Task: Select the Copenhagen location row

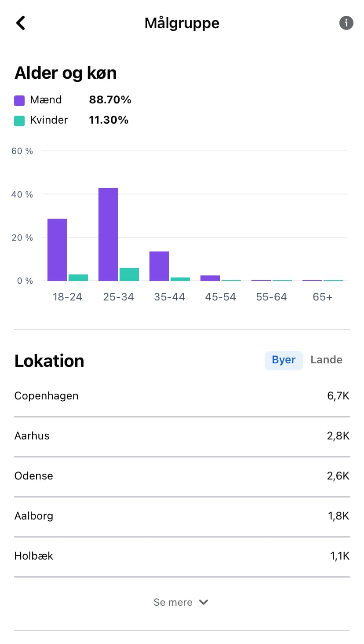Action: [x=182, y=396]
